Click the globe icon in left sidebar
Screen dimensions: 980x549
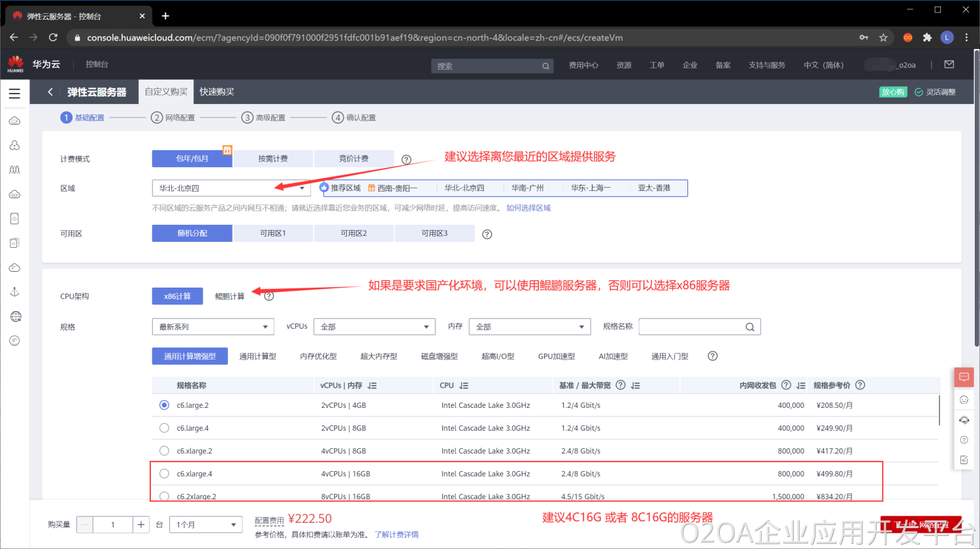pos(16,316)
